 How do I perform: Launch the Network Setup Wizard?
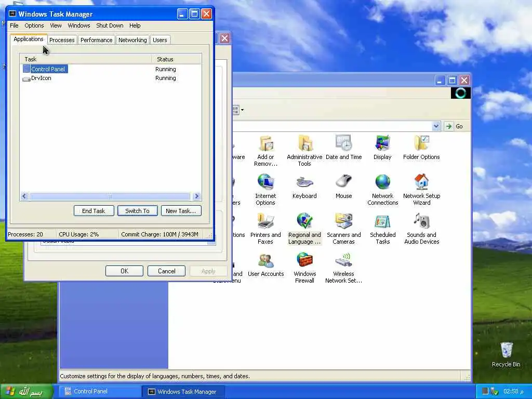421,189
